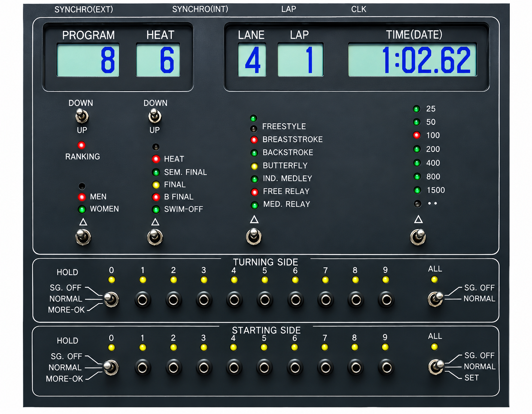The image size is (532, 414).
Task: Click the Turning Side lane 1 jack button
Action: [143, 300]
